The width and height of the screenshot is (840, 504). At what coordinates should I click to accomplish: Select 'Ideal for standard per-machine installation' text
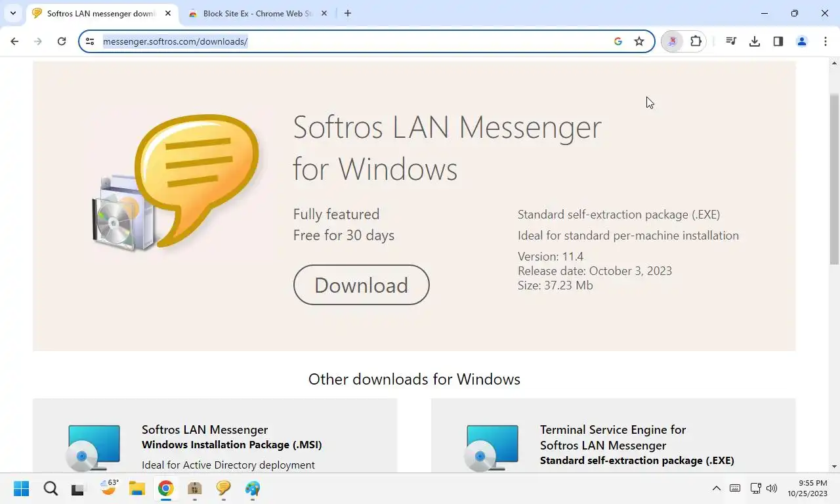pyautogui.click(x=628, y=236)
